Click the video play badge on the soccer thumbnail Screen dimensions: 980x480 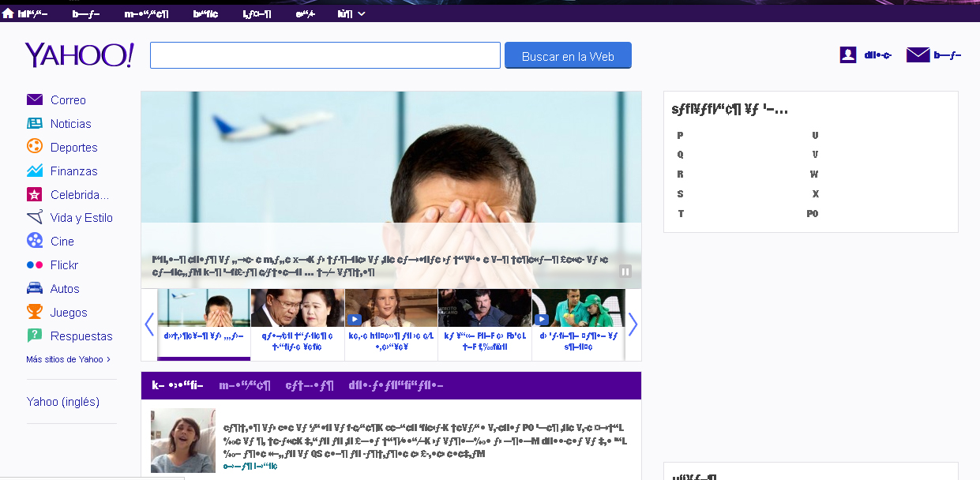(x=542, y=320)
